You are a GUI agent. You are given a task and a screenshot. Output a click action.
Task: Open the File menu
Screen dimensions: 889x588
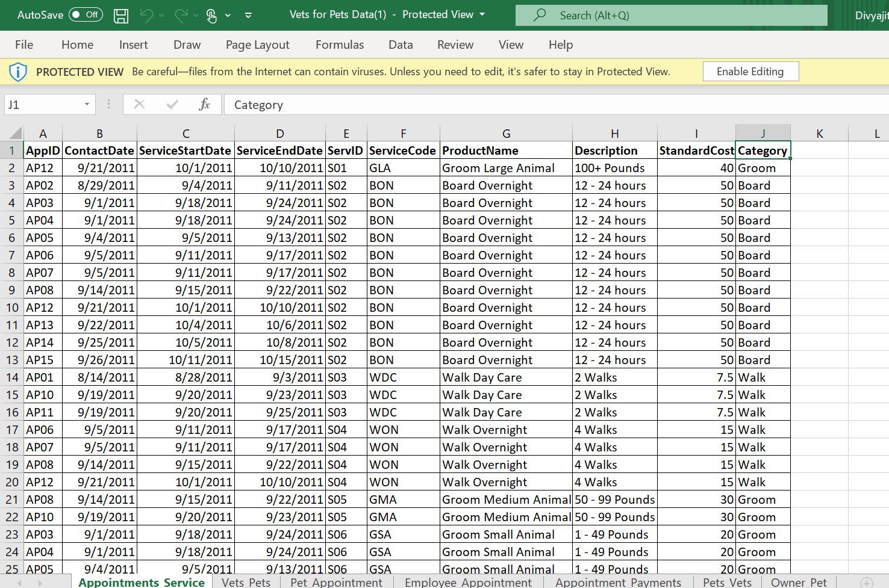[24, 45]
